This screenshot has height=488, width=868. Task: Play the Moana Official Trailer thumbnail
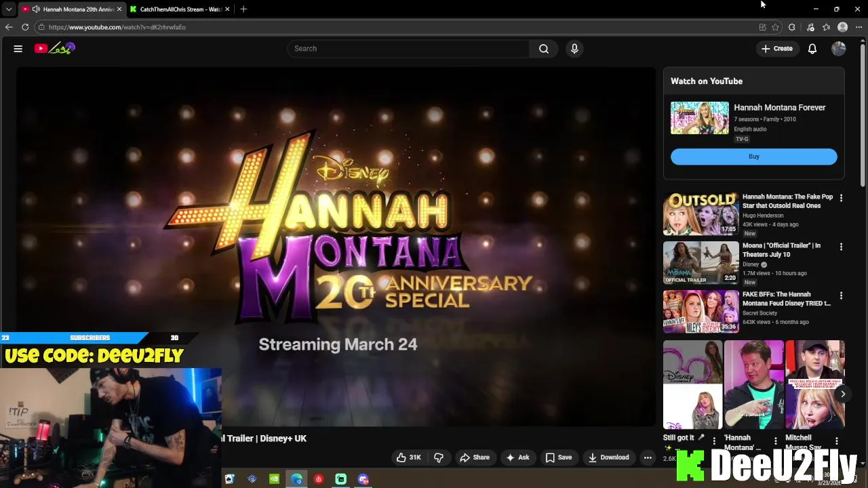[701, 262]
